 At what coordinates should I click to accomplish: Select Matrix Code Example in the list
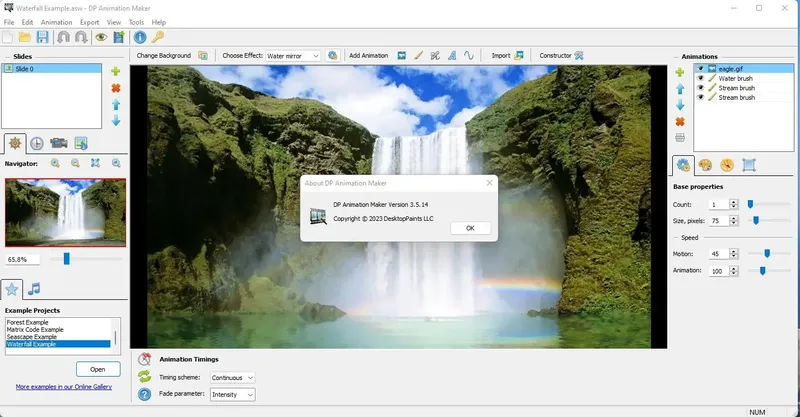[x=35, y=330]
